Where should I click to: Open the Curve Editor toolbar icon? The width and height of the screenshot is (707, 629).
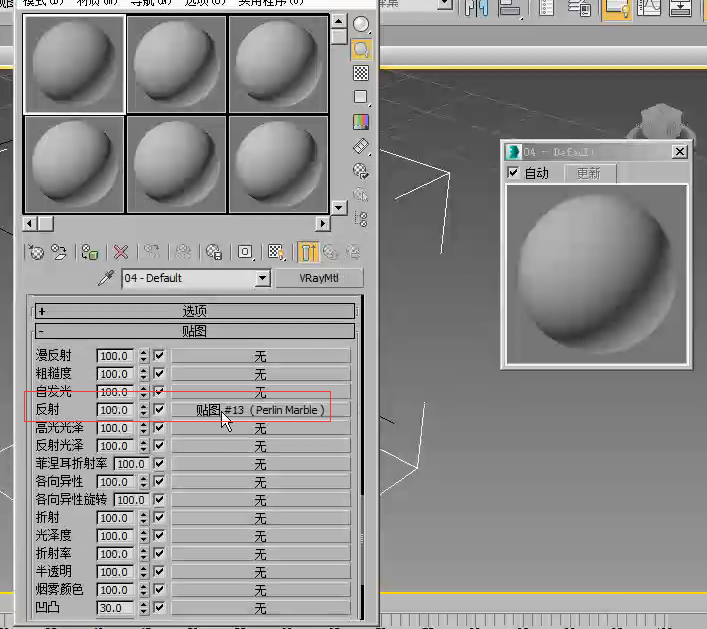click(649, 8)
